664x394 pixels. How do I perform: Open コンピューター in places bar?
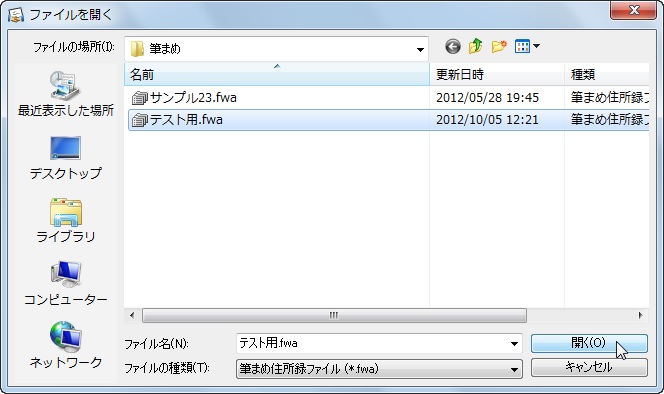66,283
